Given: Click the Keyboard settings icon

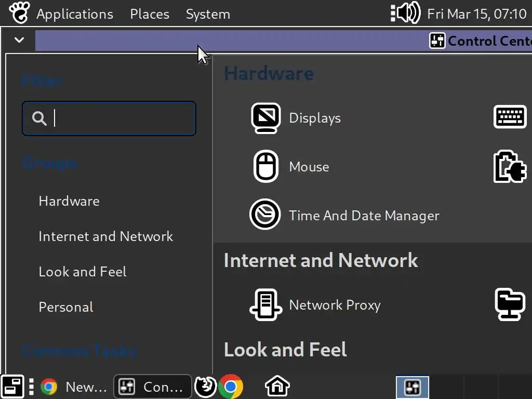Looking at the screenshot, I should click(x=510, y=117).
